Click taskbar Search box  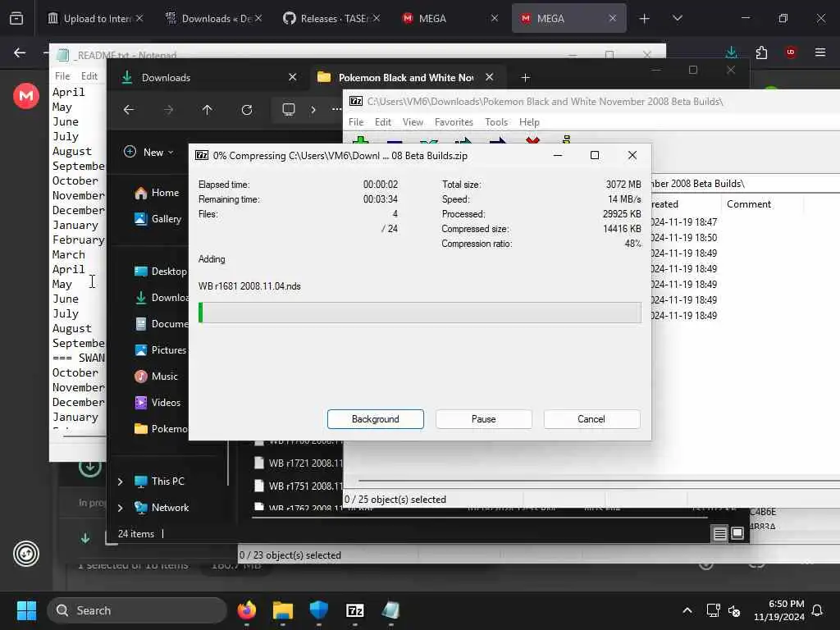pyautogui.click(x=137, y=610)
